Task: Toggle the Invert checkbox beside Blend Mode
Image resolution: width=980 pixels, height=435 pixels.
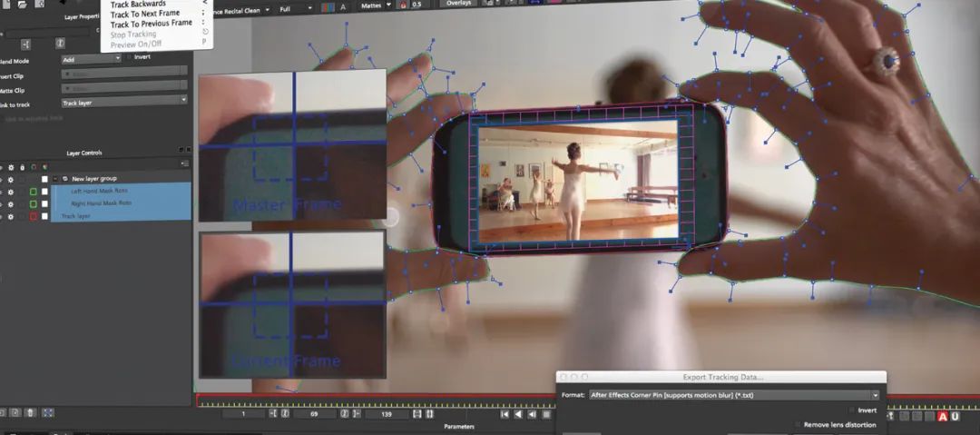Action: tap(130, 57)
